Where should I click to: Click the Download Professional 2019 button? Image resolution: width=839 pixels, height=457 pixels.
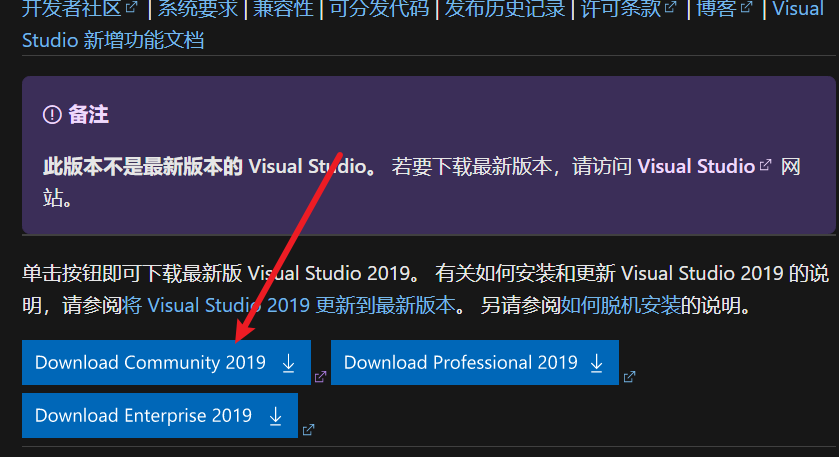point(475,362)
